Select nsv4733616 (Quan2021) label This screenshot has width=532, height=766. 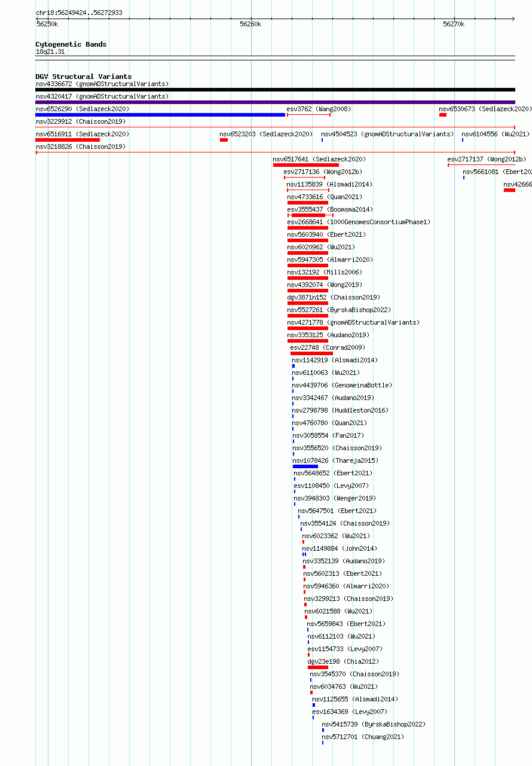[325, 197]
